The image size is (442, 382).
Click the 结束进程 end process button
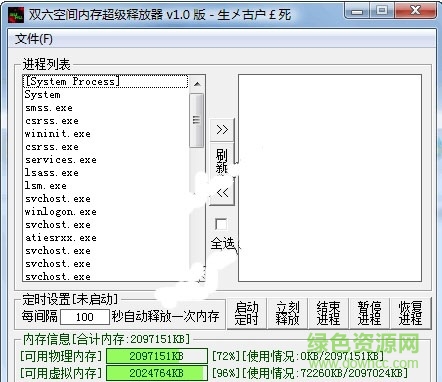click(328, 313)
